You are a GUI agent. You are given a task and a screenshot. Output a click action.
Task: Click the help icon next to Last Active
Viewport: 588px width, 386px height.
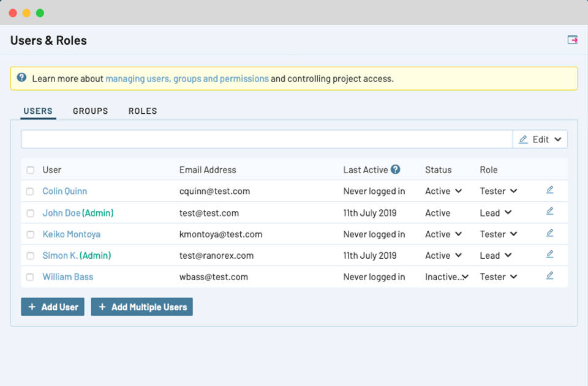pyautogui.click(x=396, y=169)
